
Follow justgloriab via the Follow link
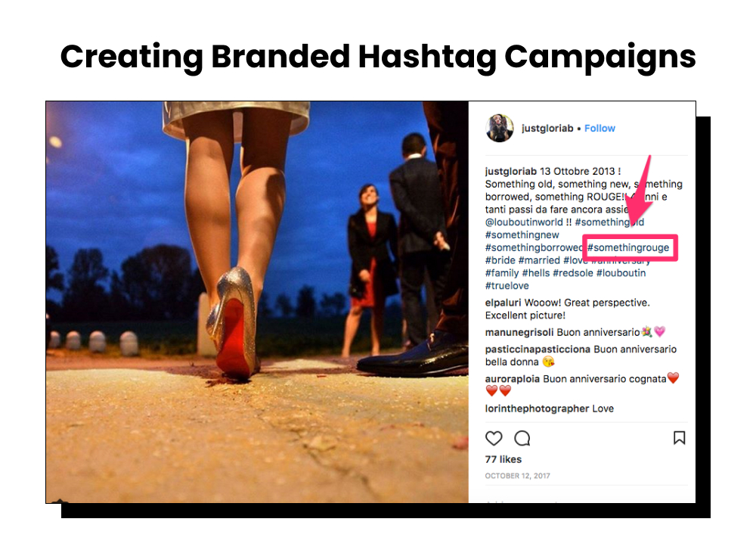click(600, 129)
